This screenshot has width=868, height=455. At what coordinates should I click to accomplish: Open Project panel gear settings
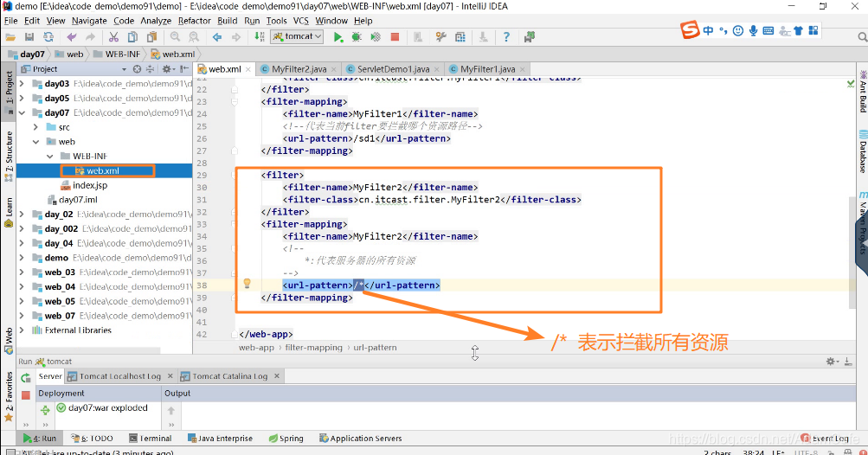tap(167, 69)
